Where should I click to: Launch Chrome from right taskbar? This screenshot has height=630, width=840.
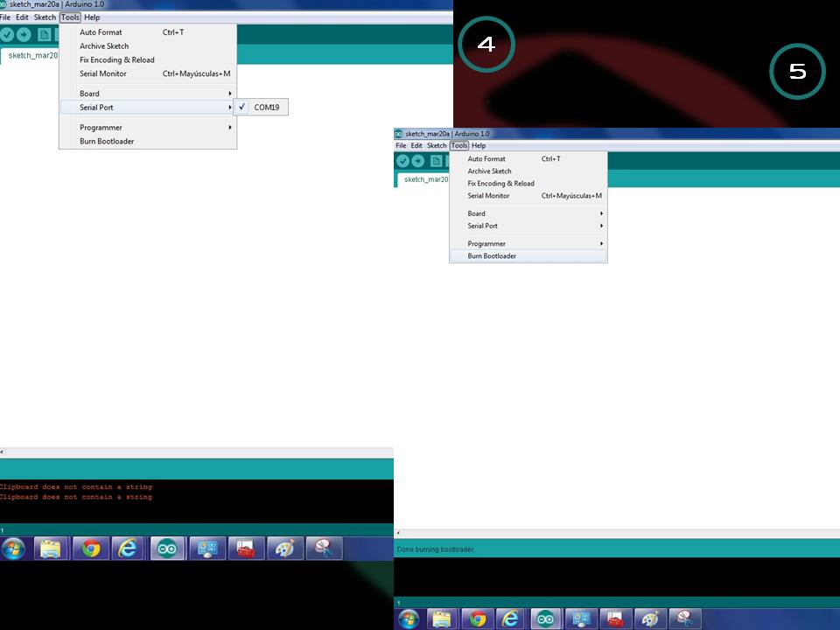(478, 619)
